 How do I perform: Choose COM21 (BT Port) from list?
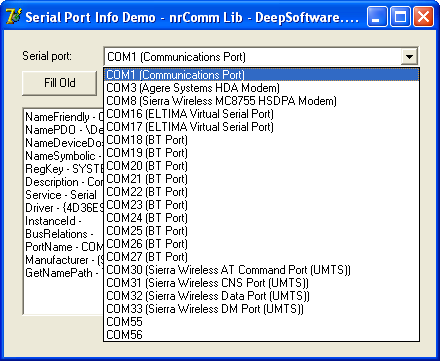point(262,179)
